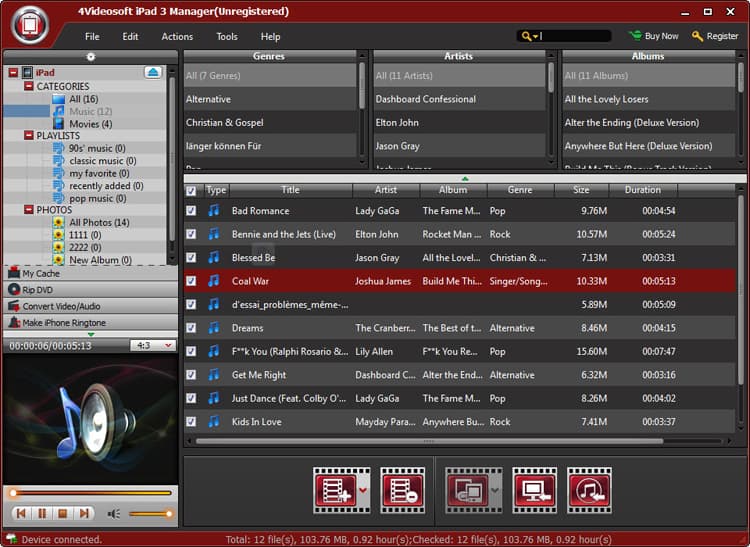Toggle the select-all checkbox in table header

pos(191,191)
